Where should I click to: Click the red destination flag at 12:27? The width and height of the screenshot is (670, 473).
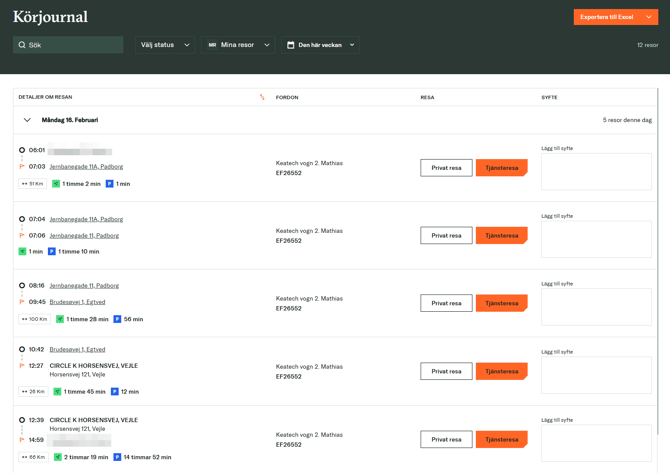pyautogui.click(x=22, y=366)
